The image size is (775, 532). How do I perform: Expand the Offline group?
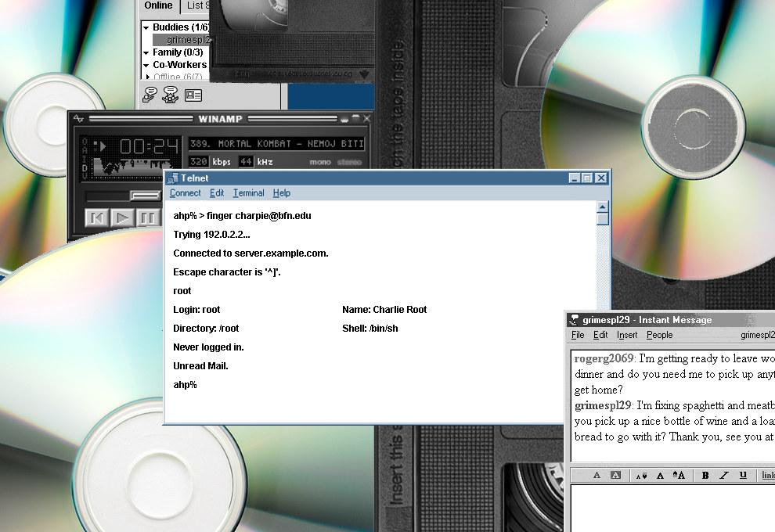pos(147,77)
